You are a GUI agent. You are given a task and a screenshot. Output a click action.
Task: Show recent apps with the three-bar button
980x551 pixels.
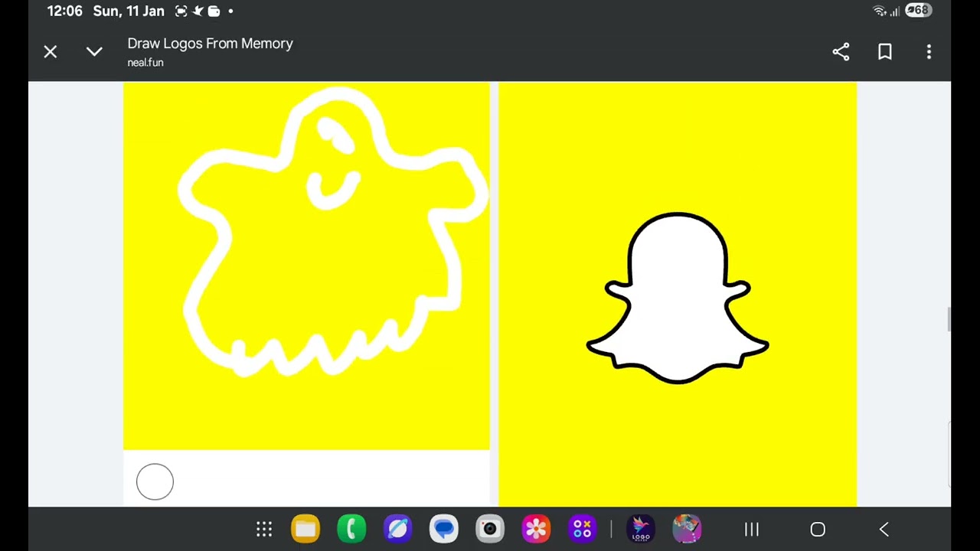752,530
